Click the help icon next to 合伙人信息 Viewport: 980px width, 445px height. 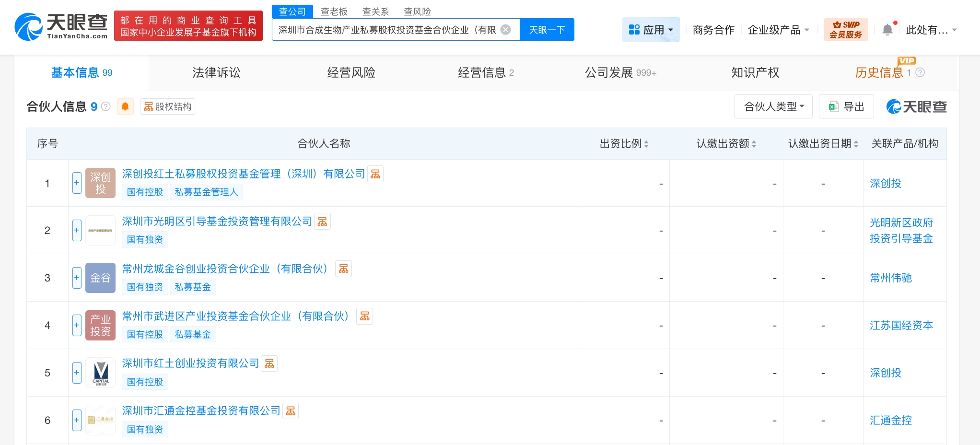[x=106, y=106]
